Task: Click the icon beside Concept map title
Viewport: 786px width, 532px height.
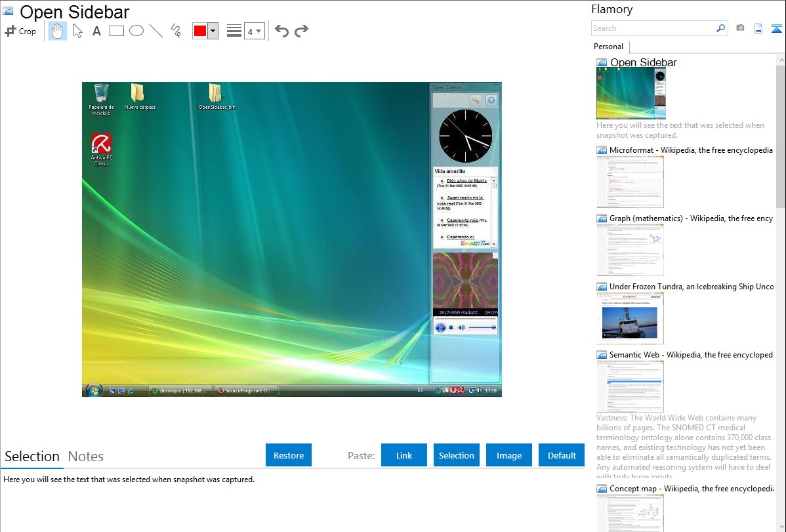Action: click(x=602, y=489)
